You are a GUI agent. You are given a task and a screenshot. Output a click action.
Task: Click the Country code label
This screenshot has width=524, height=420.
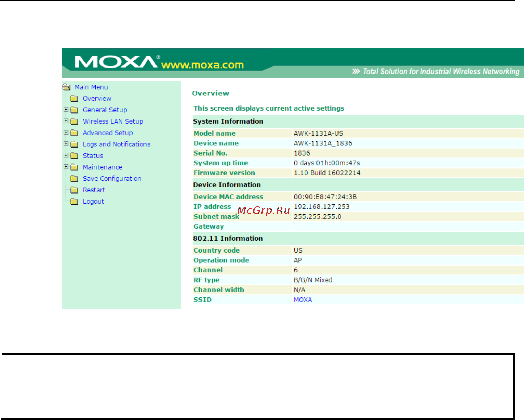pos(217,250)
